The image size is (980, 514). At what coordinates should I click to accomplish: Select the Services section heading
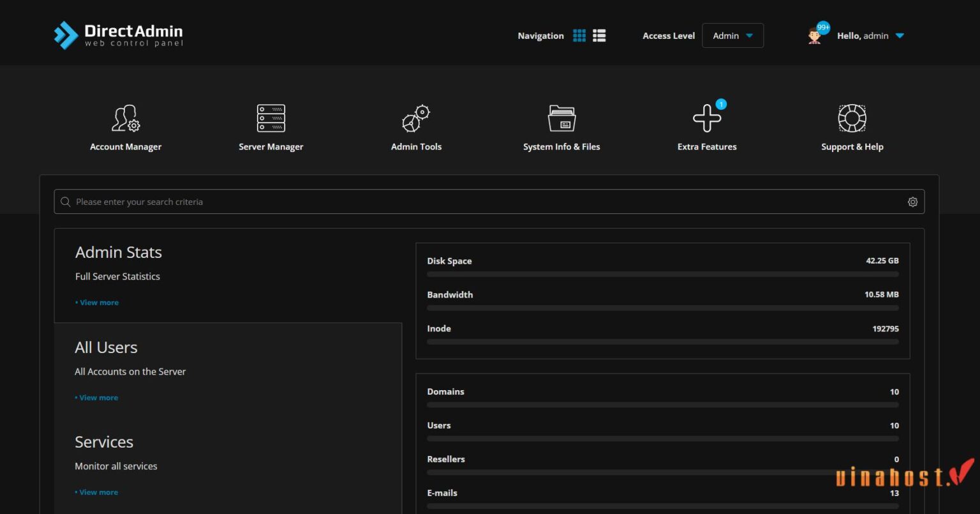tap(104, 442)
